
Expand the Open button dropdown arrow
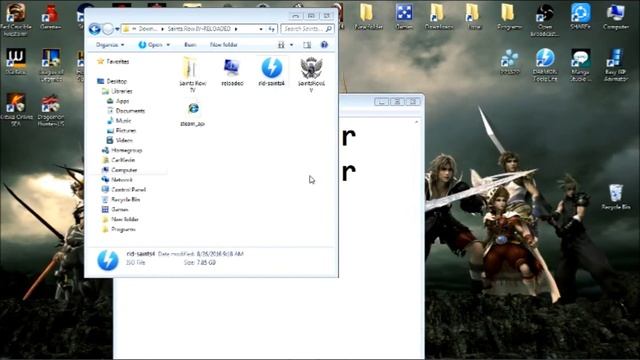coord(168,45)
